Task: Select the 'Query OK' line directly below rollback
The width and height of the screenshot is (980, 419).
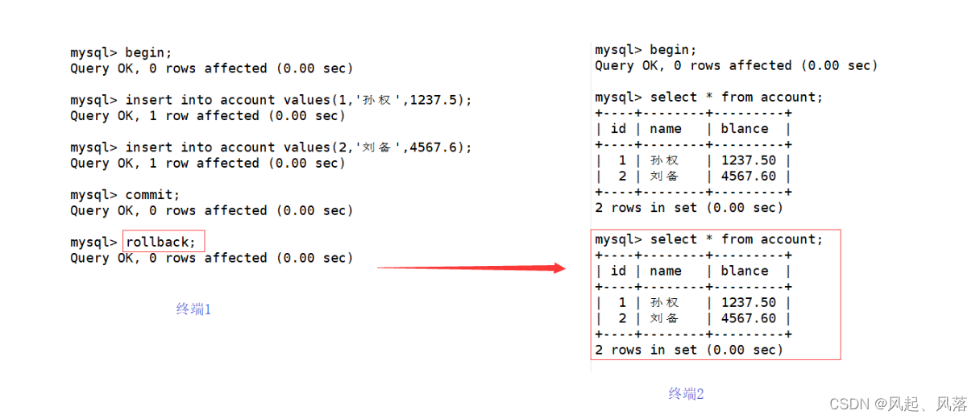Action: [x=211, y=259]
